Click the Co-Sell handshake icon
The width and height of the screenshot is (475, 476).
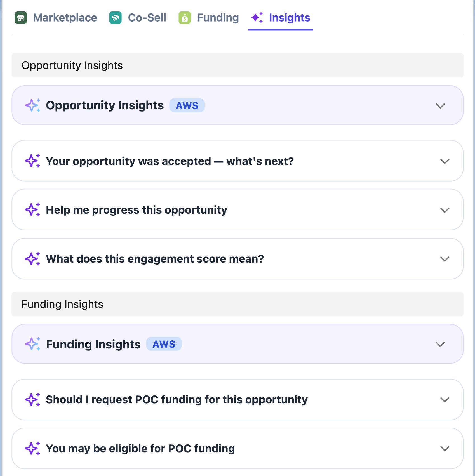click(115, 18)
